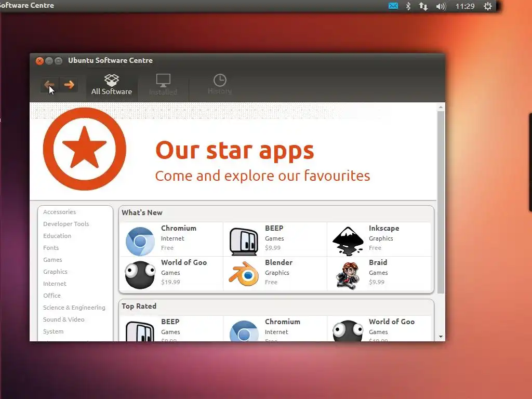Image resolution: width=532 pixels, height=399 pixels.
Task: Open Chromium title in What's New
Action: [179, 229]
